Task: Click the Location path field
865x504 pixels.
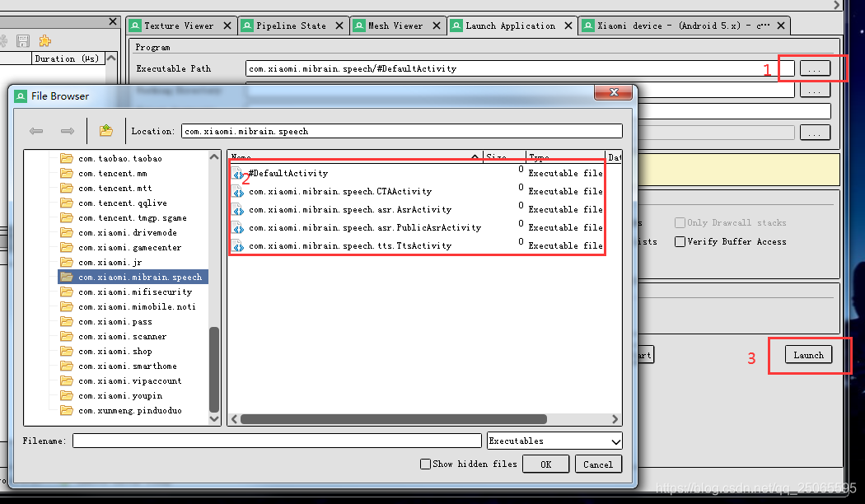Action: (402, 131)
